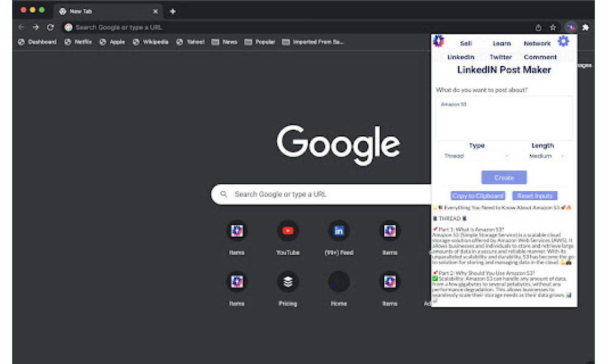Expand the News bookmarks folder
This screenshot has height=364, width=607.
pyautogui.click(x=225, y=42)
